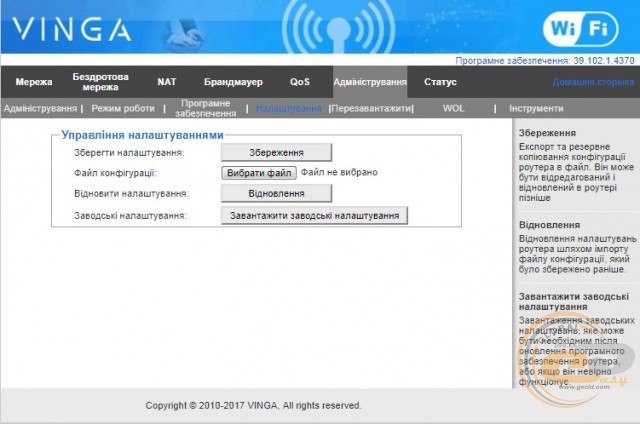Switch to Бездротова мережа tab
The height and width of the screenshot is (424, 640).
coord(101,82)
